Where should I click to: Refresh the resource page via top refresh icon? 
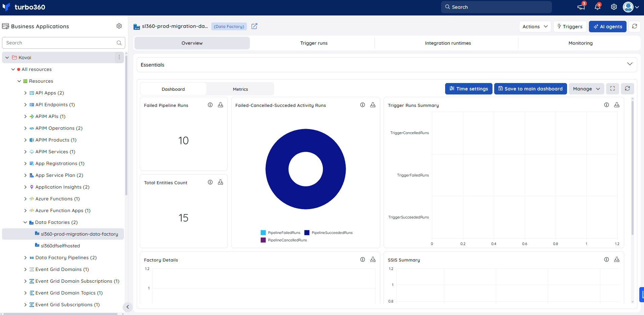point(634,26)
